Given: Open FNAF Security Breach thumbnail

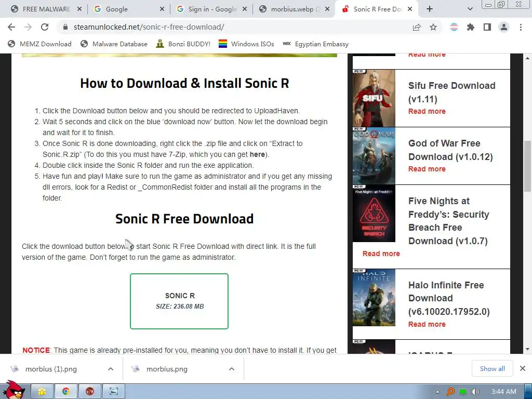Looking at the screenshot, I should tap(374, 214).
